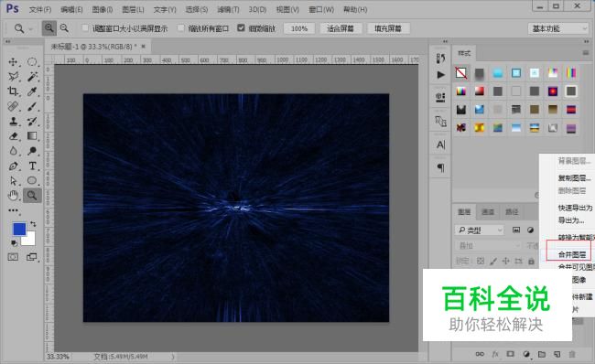Select the Eyedropper tool

click(32, 91)
